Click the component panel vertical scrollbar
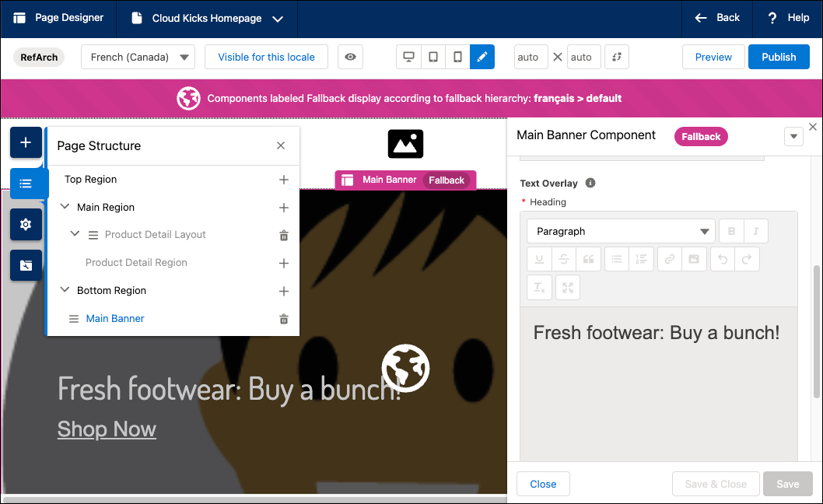Viewport: 823px width, 504px height. [816, 332]
